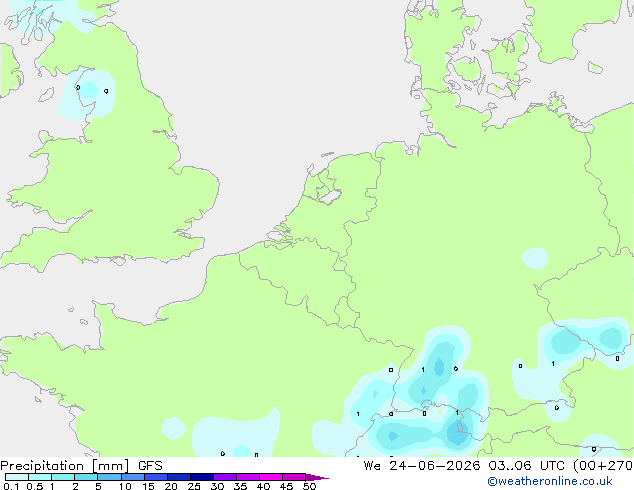Click the "GFS" model label

[x=150, y=466]
